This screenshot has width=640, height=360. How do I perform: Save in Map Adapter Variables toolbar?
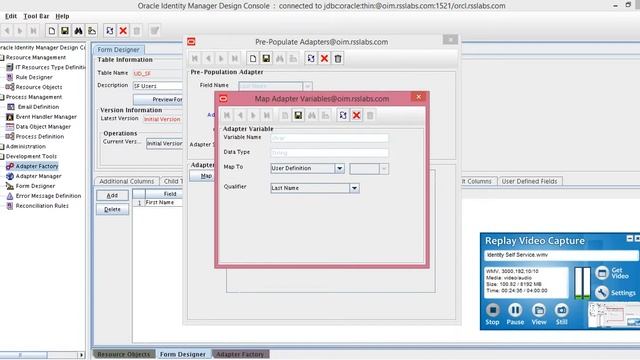coord(298,116)
